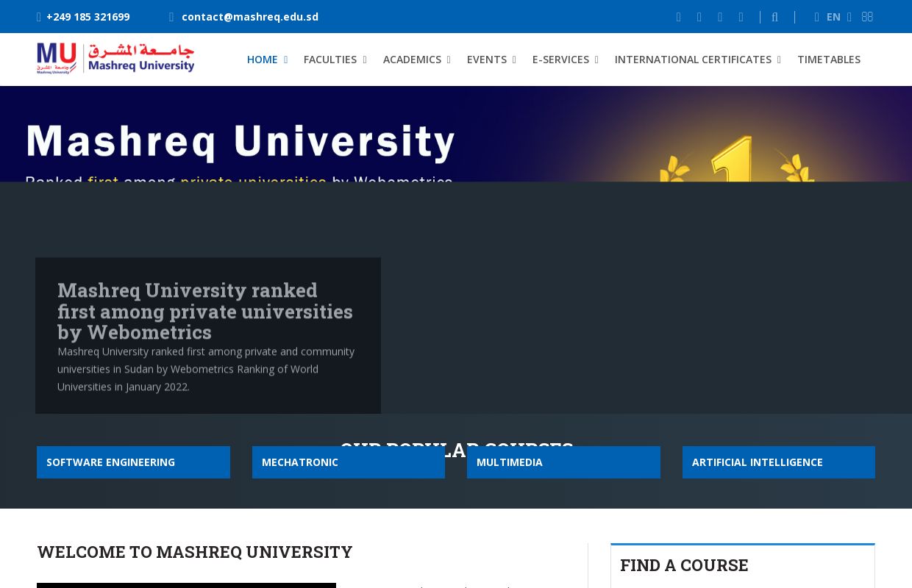This screenshot has height=588, width=912.
Task: Click the ARTIFICIAL INTELLIGENCE course link
Action: pos(778,462)
